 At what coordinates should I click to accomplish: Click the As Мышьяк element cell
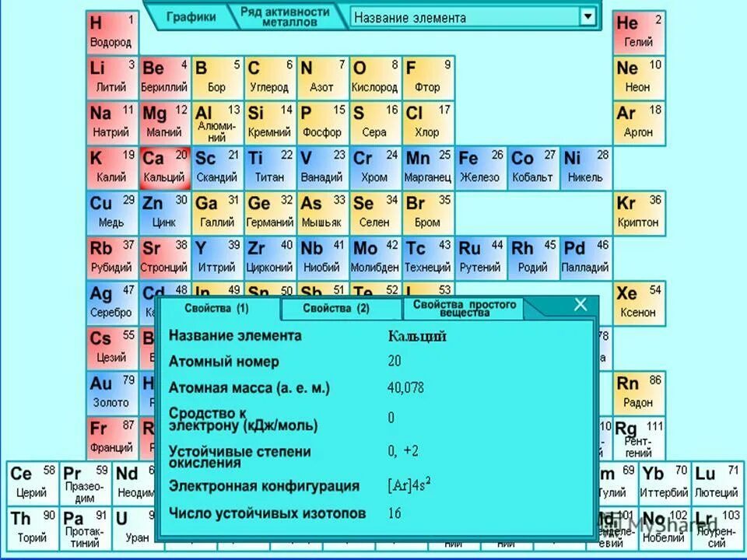323,213
